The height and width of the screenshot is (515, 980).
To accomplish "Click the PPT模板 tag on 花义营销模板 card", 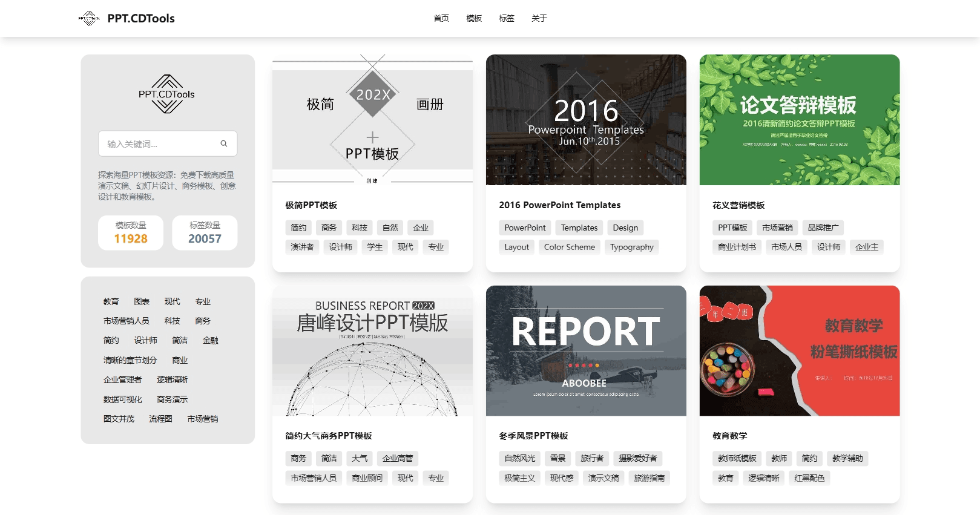I will (733, 228).
